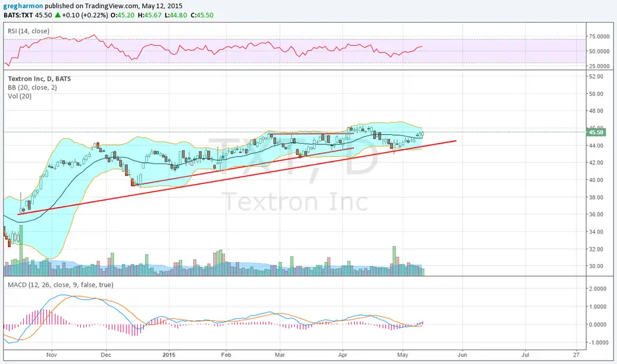Select the Vol (20) indicator label
617x364 pixels.
(x=20, y=96)
